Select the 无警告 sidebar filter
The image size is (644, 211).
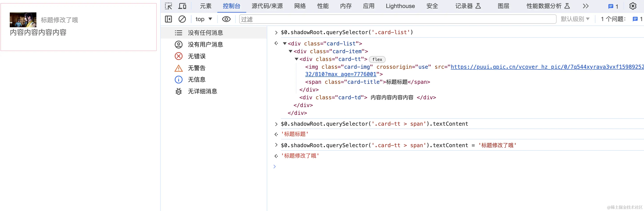tap(214, 68)
